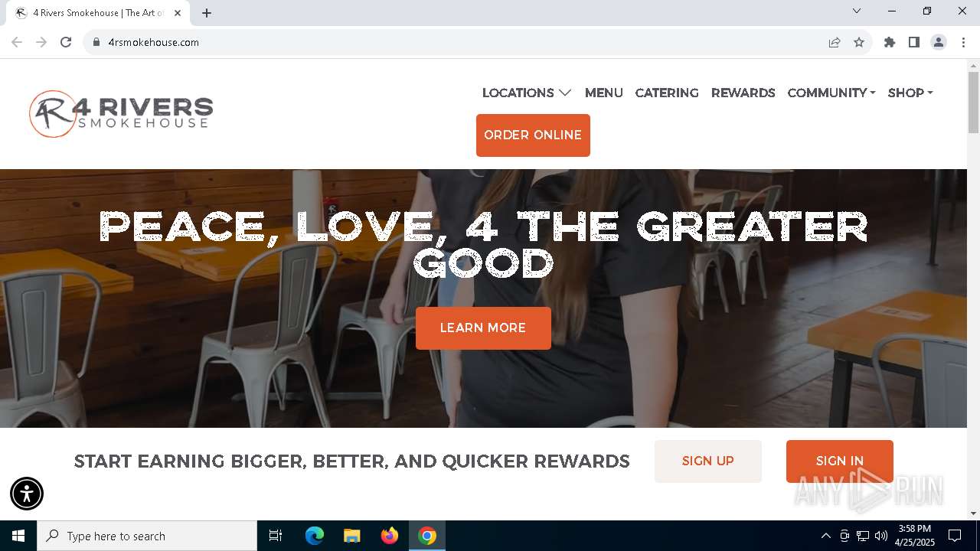Expand the Shop dropdown menu
The height and width of the screenshot is (551, 980).
pos(910,93)
